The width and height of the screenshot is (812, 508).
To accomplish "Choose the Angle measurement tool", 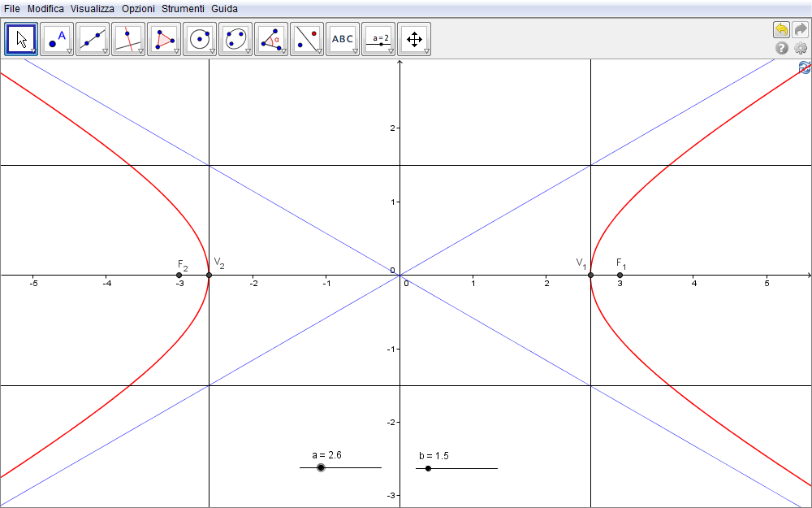I will [271, 38].
